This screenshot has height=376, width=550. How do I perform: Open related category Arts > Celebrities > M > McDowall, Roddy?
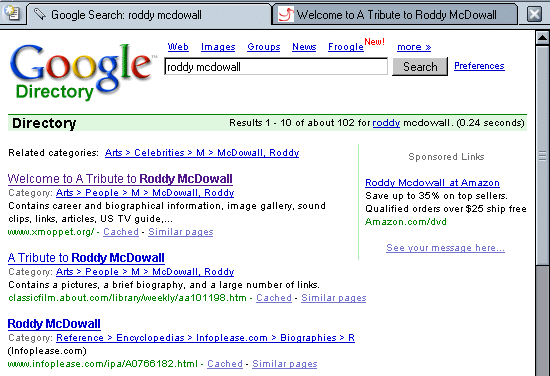[x=202, y=153]
